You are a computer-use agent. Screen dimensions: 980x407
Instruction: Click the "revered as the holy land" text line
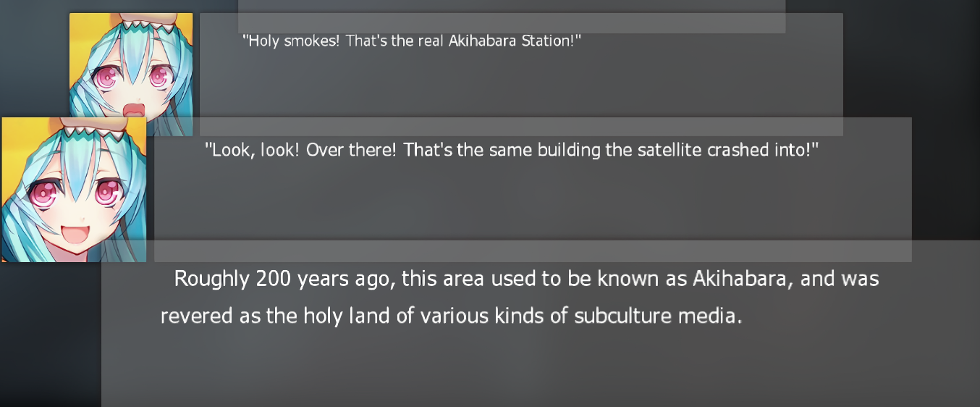click(451, 316)
